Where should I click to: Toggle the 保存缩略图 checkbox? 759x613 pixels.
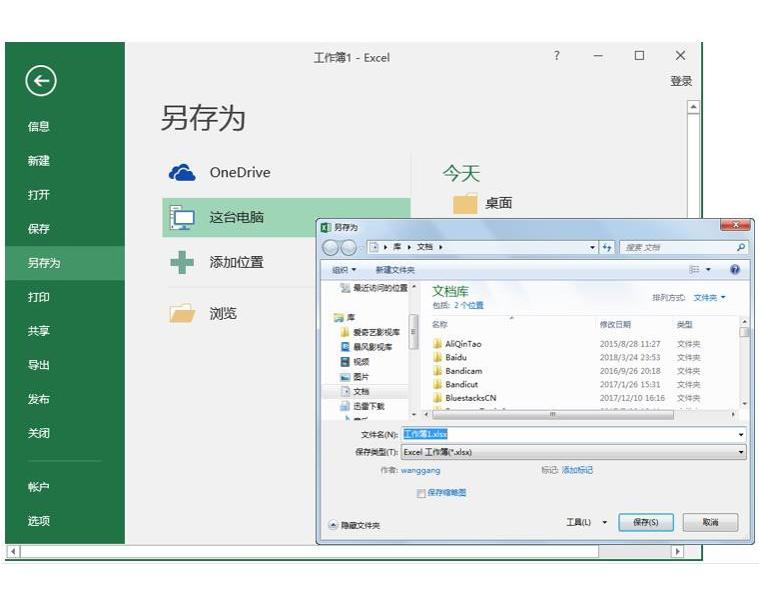(x=421, y=493)
